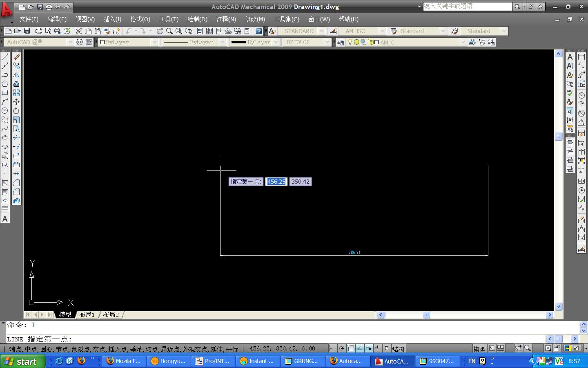Select the Ellipse draw tool
This screenshot has width=588, height=368.
pos(5,138)
